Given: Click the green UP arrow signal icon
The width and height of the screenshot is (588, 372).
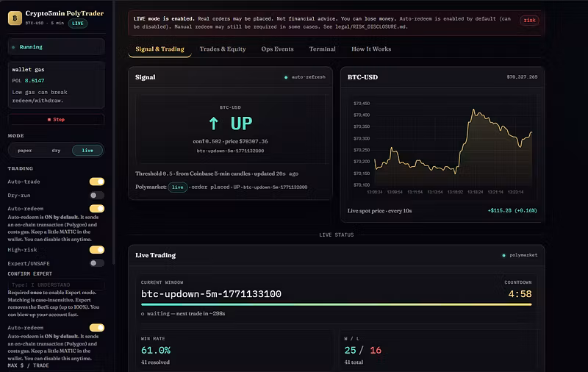Looking at the screenshot, I should 213,124.
